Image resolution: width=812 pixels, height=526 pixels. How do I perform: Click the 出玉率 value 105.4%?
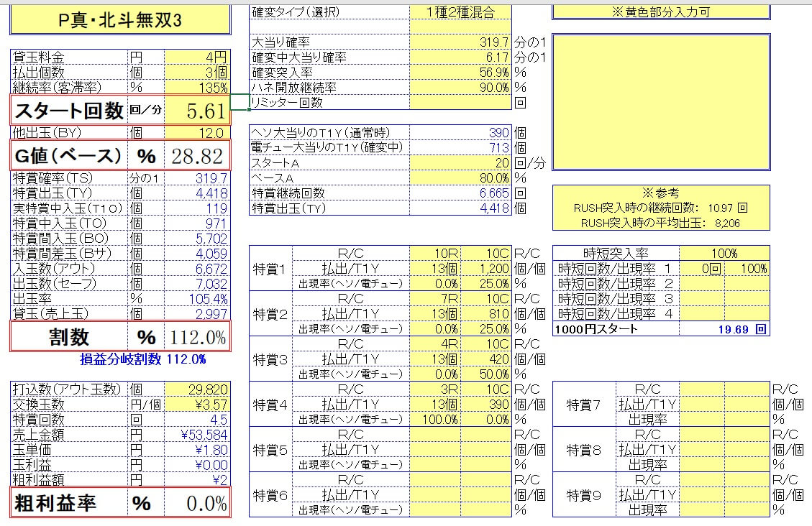(x=197, y=298)
